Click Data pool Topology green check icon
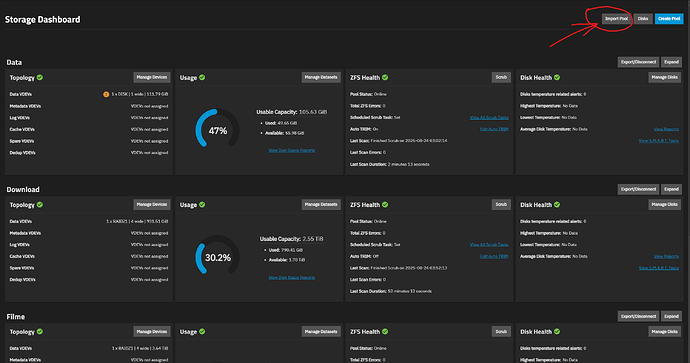The height and width of the screenshot is (363, 690). tap(40, 77)
